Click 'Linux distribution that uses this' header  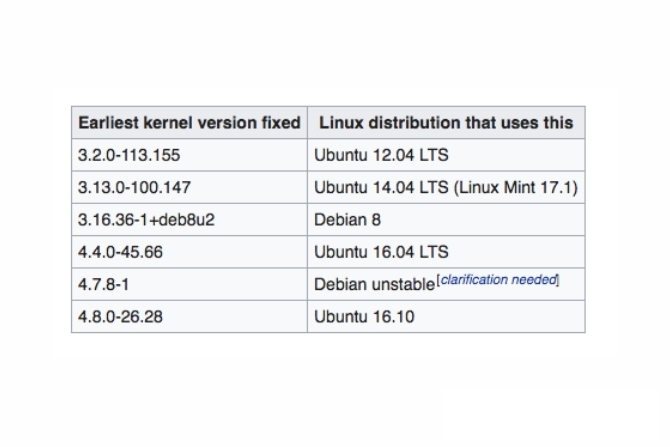446,123
